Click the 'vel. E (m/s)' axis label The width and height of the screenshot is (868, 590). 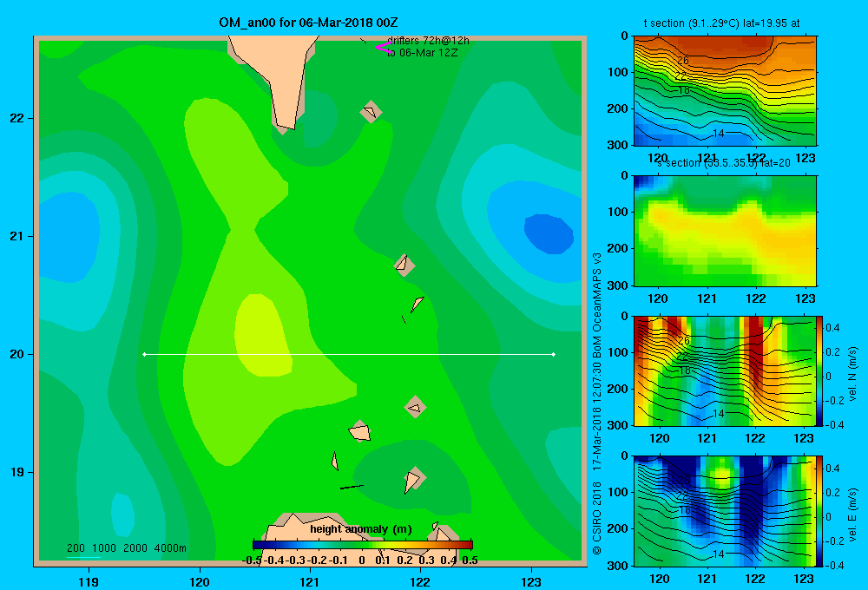852,513
